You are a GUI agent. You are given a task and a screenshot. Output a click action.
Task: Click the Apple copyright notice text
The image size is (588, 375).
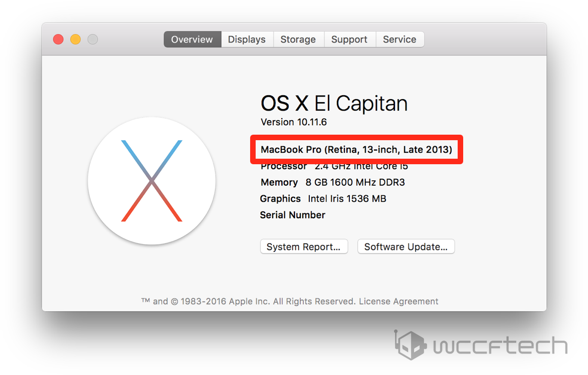pyautogui.click(x=248, y=301)
